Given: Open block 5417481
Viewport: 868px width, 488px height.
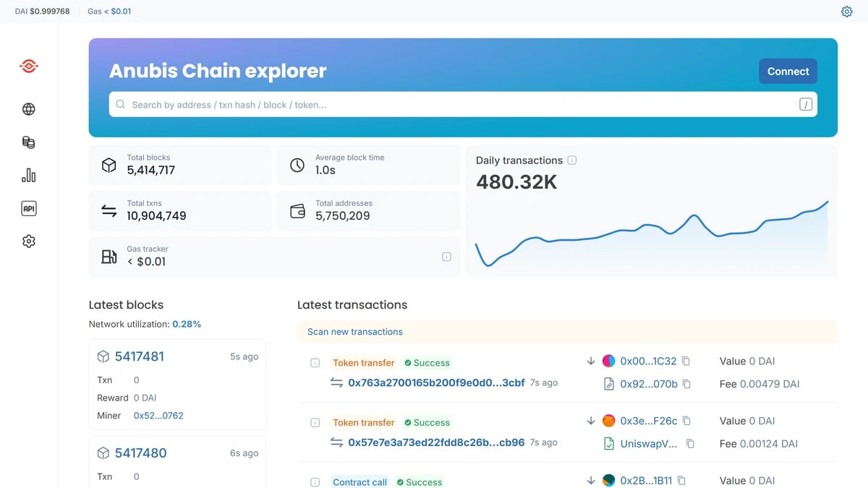Looking at the screenshot, I should pyautogui.click(x=139, y=356).
